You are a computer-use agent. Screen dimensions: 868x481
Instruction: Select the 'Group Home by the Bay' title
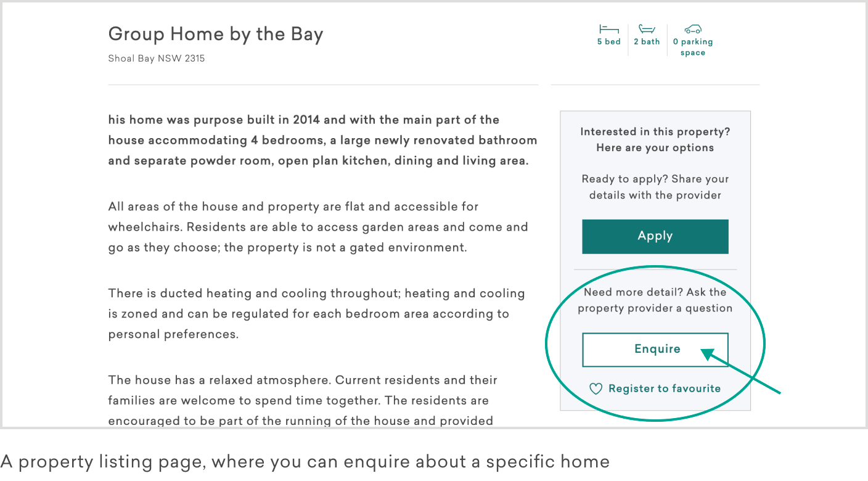(x=216, y=34)
